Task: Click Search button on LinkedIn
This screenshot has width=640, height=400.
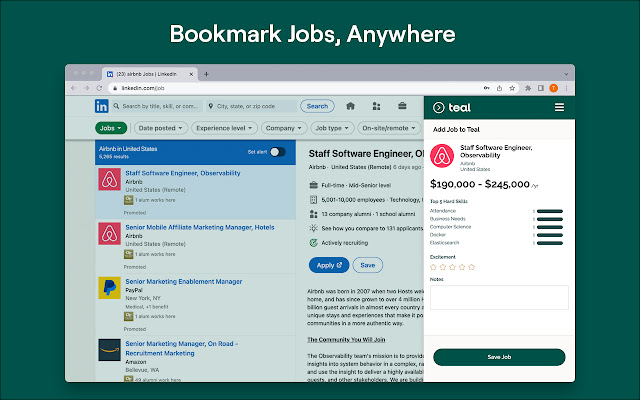Action: coord(317,106)
